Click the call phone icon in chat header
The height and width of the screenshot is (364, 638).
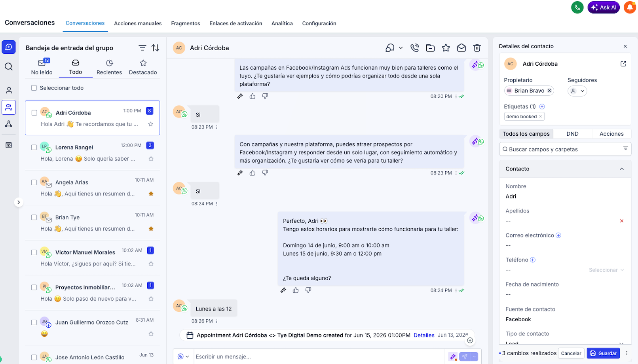(415, 48)
